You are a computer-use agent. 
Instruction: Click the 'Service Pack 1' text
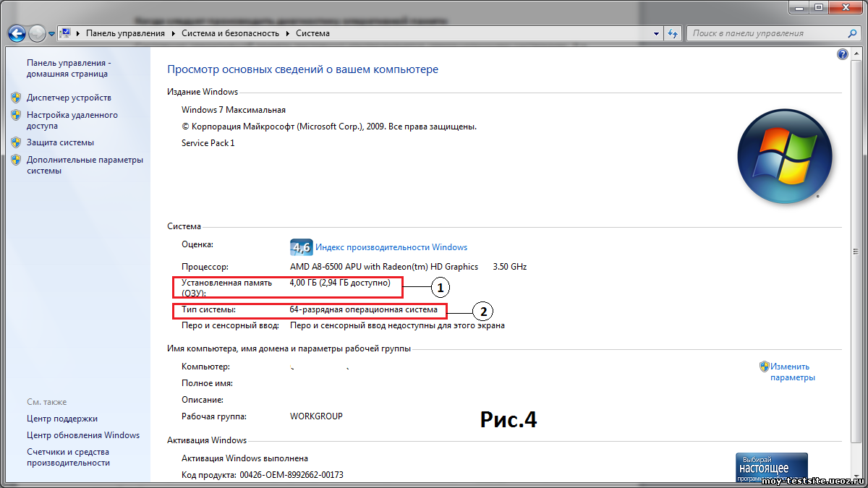point(208,143)
